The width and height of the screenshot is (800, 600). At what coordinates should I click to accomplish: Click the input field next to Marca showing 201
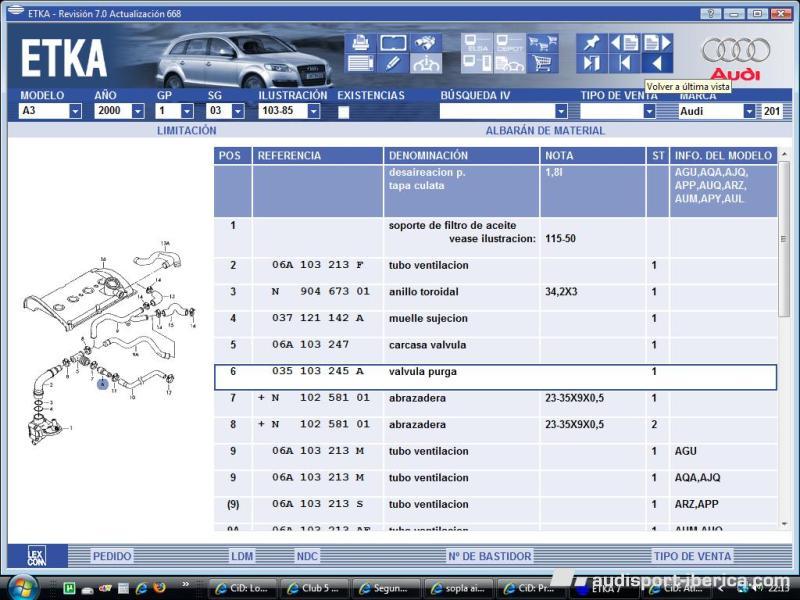click(x=771, y=111)
